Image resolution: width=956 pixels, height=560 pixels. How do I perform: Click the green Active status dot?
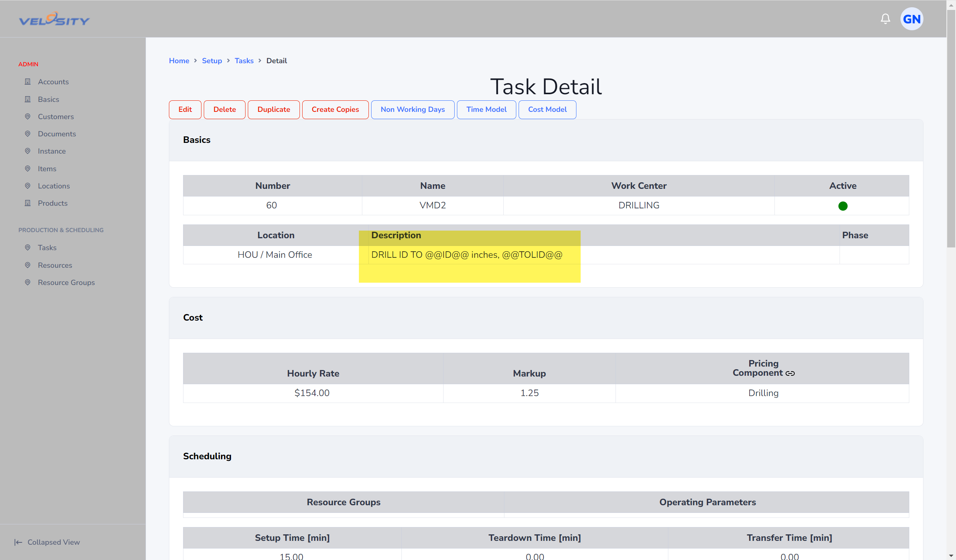tap(843, 206)
